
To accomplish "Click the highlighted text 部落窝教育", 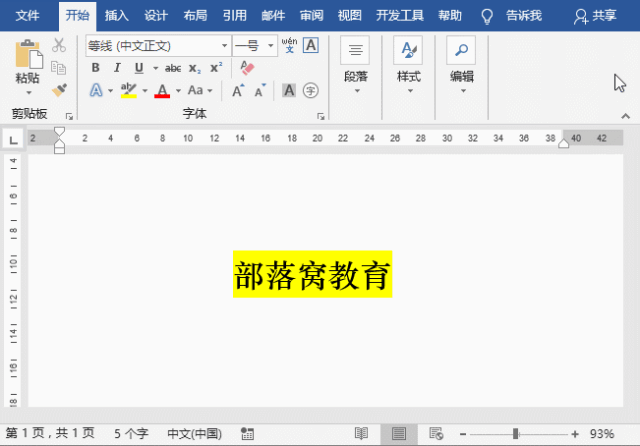I will [312, 275].
